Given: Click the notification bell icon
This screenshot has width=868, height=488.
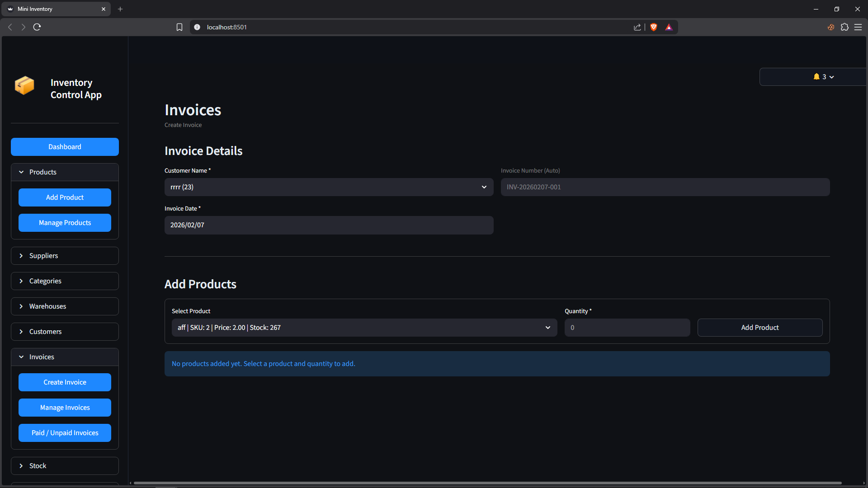Looking at the screenshot, I should pyautogui.click(x=816, y=77).
